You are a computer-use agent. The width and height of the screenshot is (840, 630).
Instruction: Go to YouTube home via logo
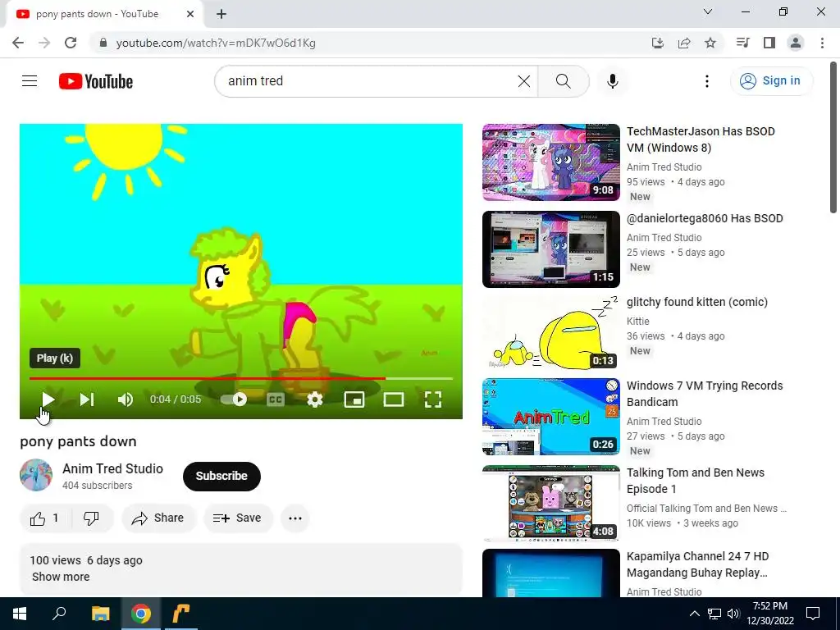(96, 81)
